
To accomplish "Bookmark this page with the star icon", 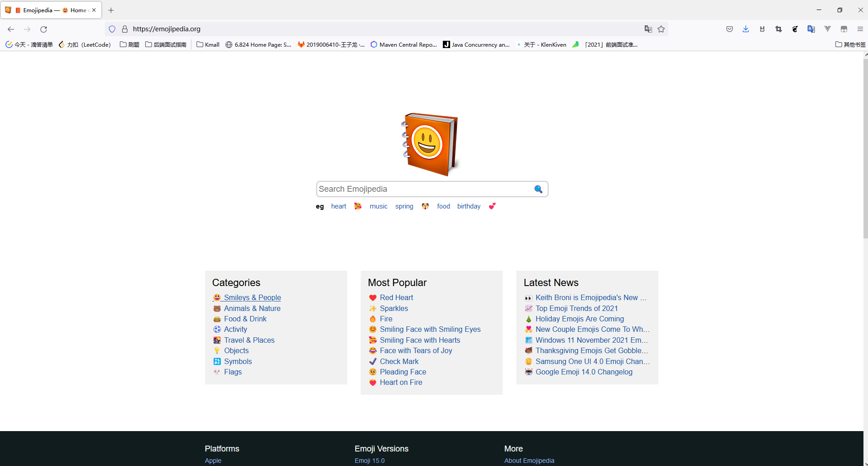I will 661,29.
